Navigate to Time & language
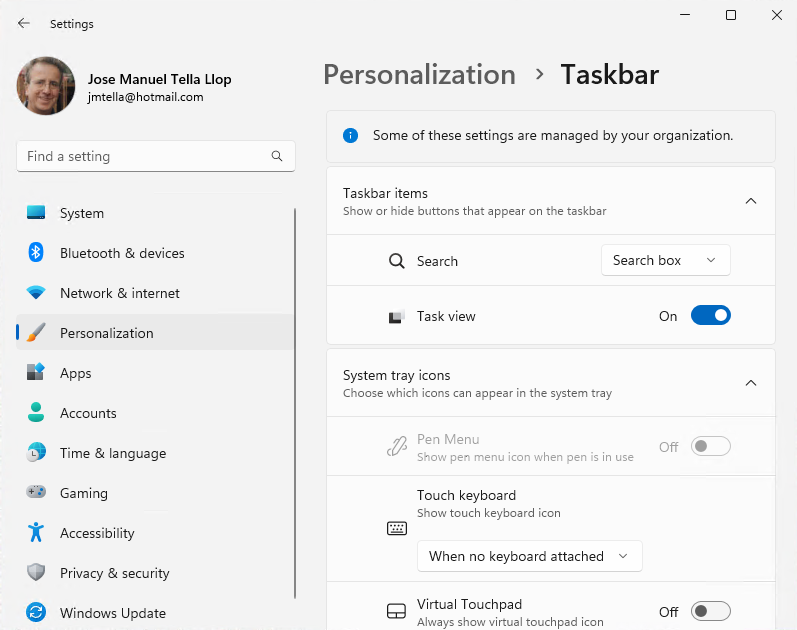797x630 pixels. tap(155, 453)
